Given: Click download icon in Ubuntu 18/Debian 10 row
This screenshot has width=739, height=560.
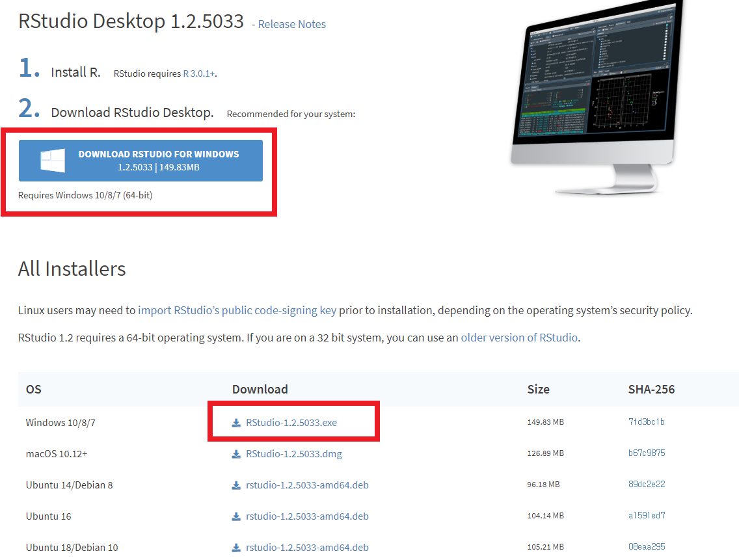Looking at the screenshot, I should click(x=236, y=548).
